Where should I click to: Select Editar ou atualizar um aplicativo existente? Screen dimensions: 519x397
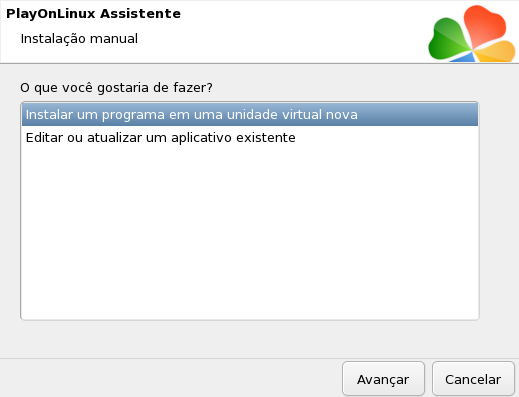pos(250,137)
